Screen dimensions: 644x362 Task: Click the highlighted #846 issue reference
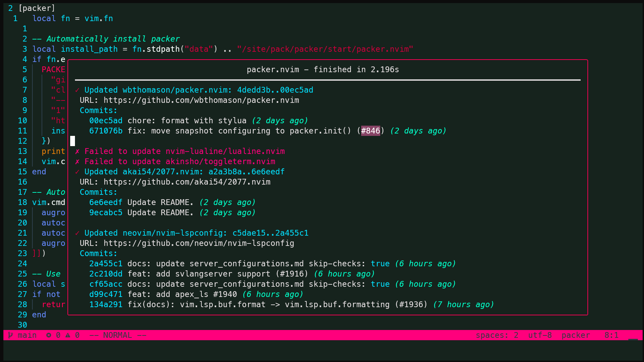coord(371,131)
